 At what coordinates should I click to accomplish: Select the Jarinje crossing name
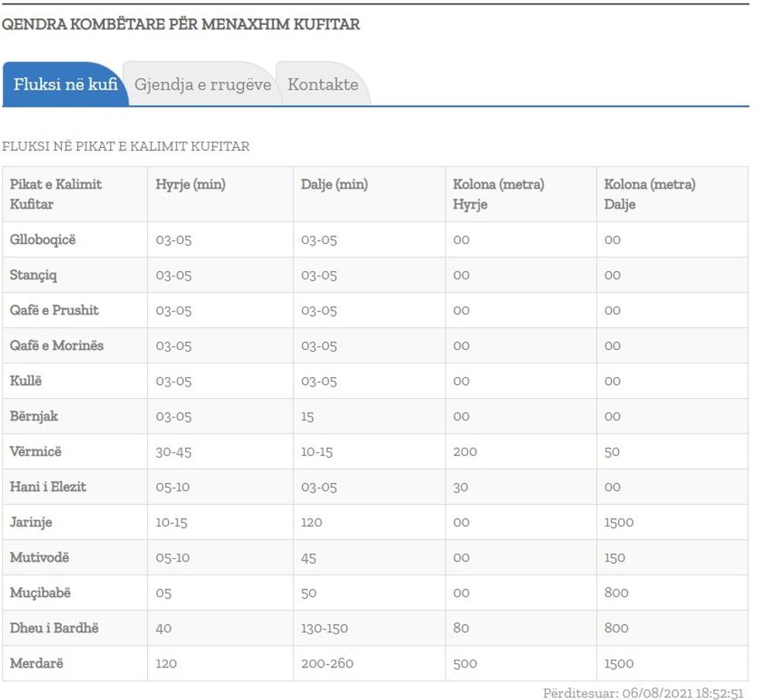tap(31, 522)
